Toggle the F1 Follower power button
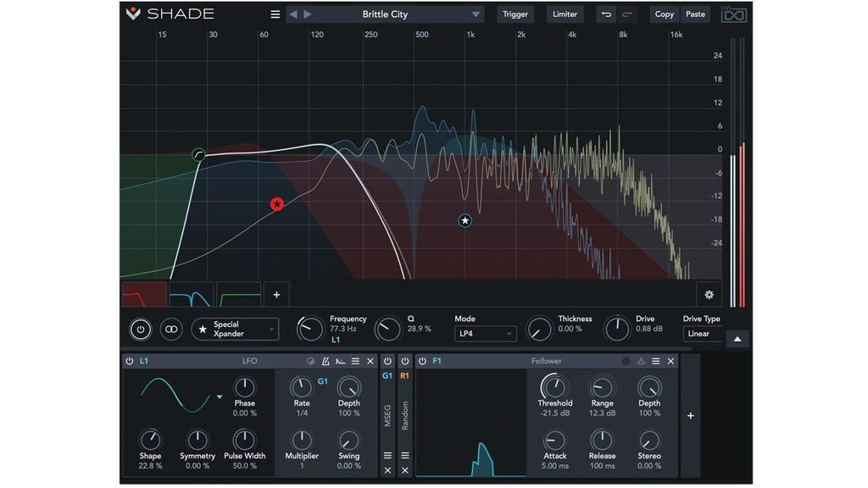The width and height of the screenshot is (868, 488). tap(422, 361)
